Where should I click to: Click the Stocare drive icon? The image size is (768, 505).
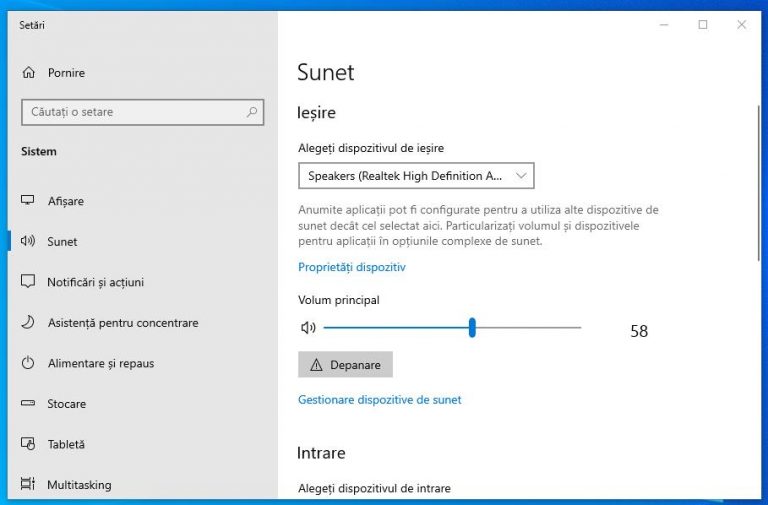pos(28,404)
